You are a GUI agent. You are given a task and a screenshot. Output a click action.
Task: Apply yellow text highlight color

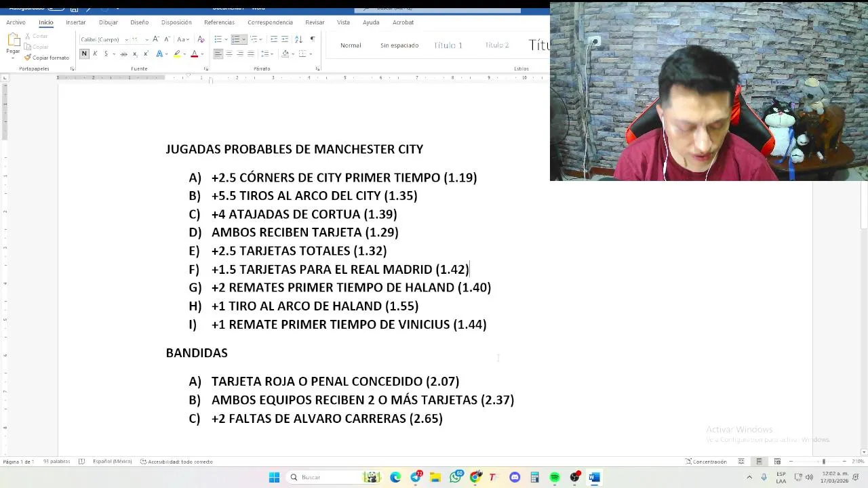point(177,54)
